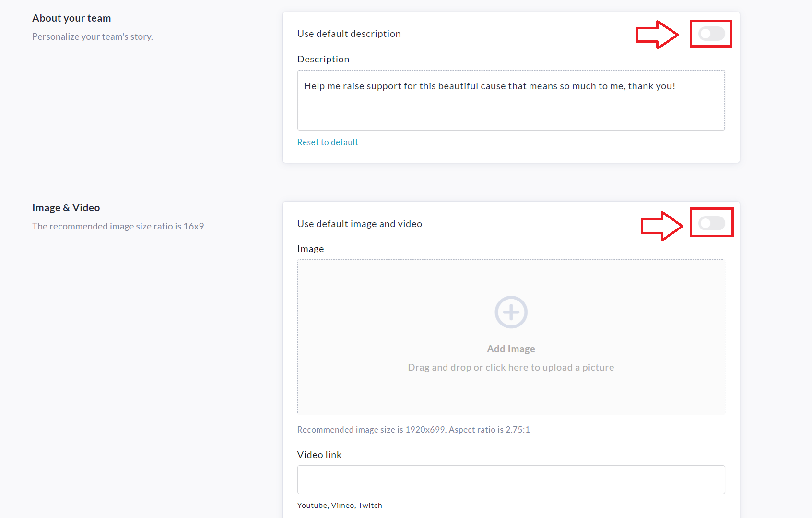
Task: Click the Personalize your team's story subtitle
Action: [93, 37]
